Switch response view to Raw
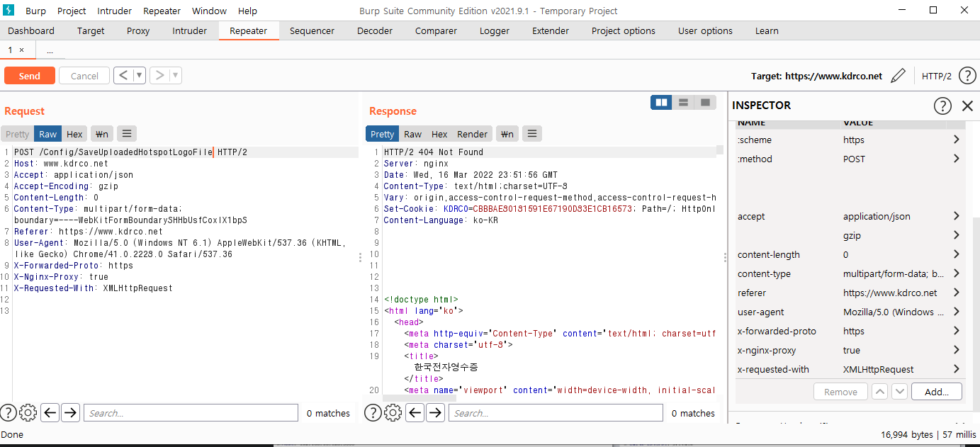980x447 pixels. coord(413,134)
